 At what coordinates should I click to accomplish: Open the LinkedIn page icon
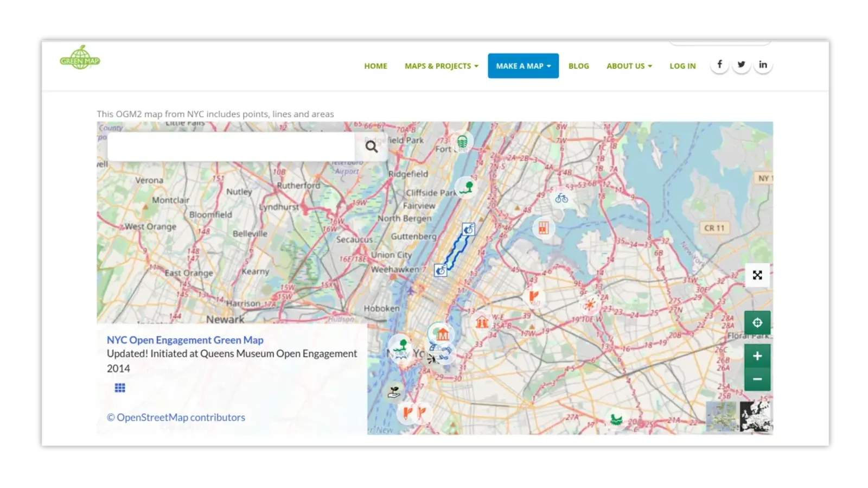[763, 65]
